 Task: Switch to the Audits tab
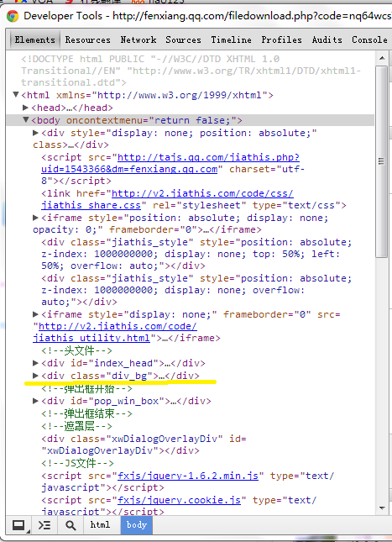coord(327,39)
